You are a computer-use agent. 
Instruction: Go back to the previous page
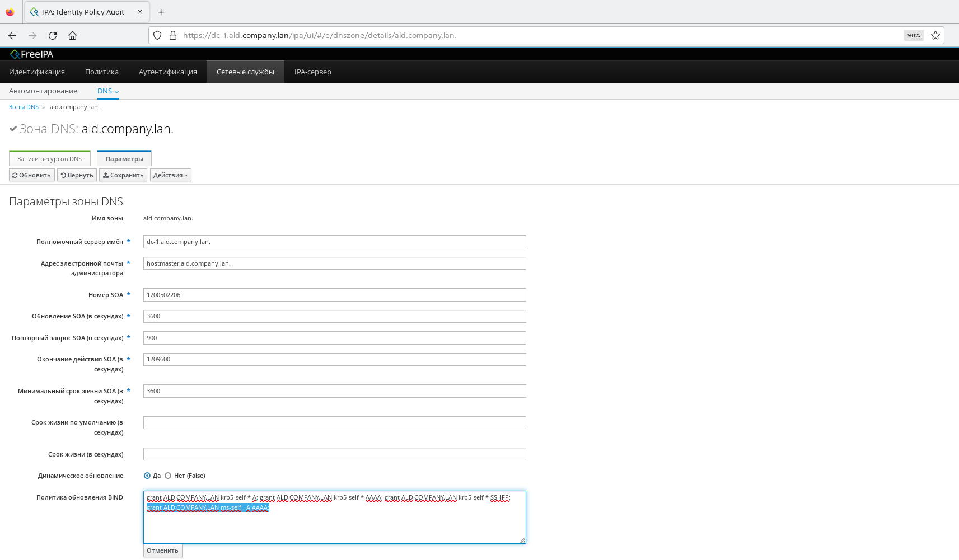point(12,35)
